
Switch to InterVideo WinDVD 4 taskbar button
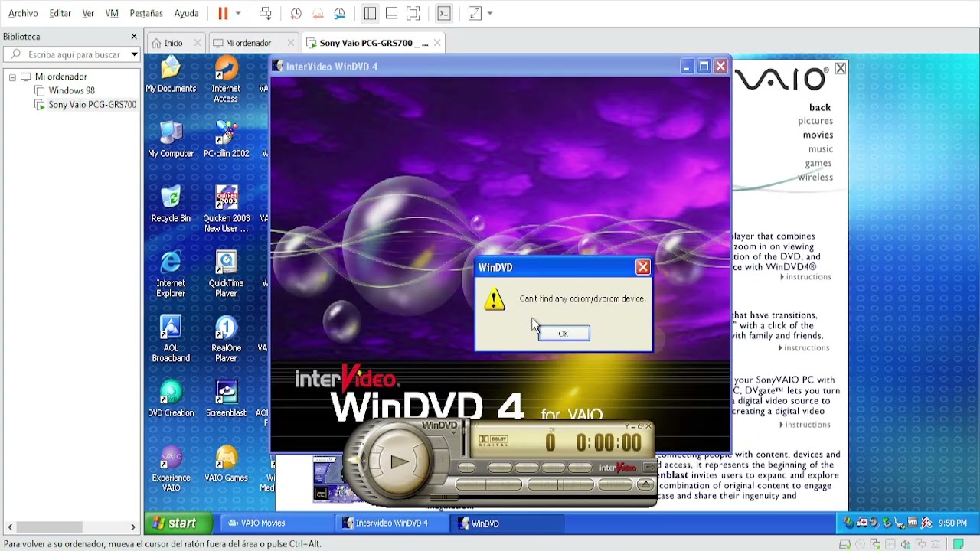(x=392, y=523)
